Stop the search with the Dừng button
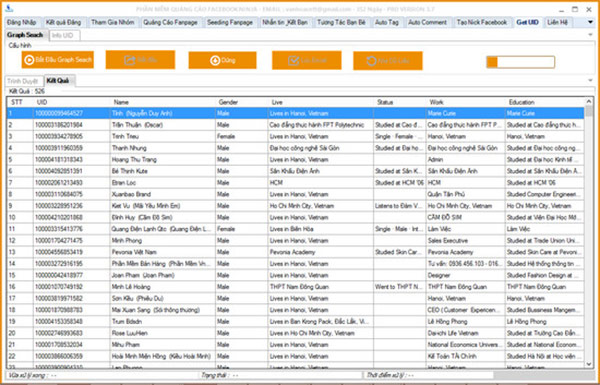The height and width of the screenshot is (385, 600). point(222,60)
